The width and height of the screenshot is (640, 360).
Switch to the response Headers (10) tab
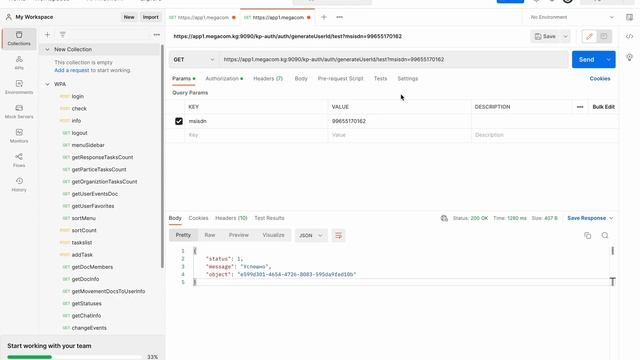[231, 218]
